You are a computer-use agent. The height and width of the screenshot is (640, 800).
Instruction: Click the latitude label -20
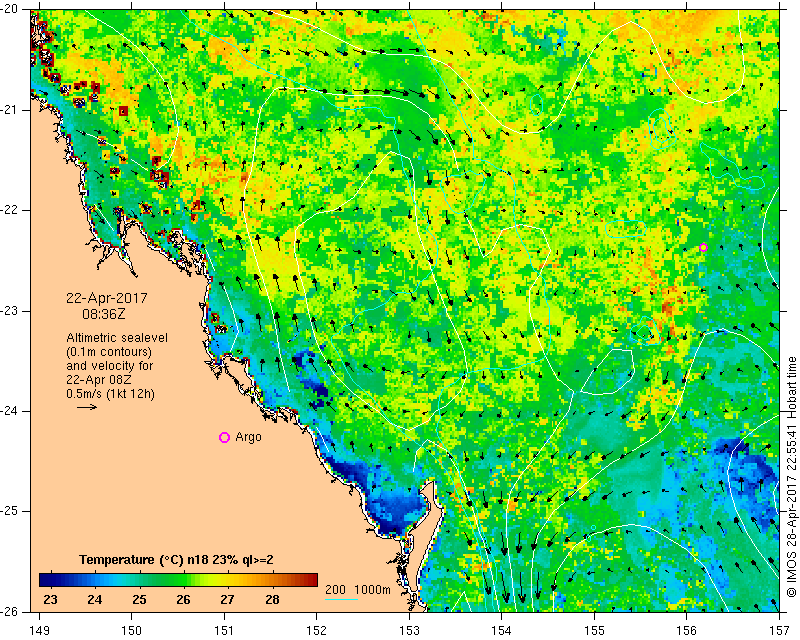(x=9, y=9)
